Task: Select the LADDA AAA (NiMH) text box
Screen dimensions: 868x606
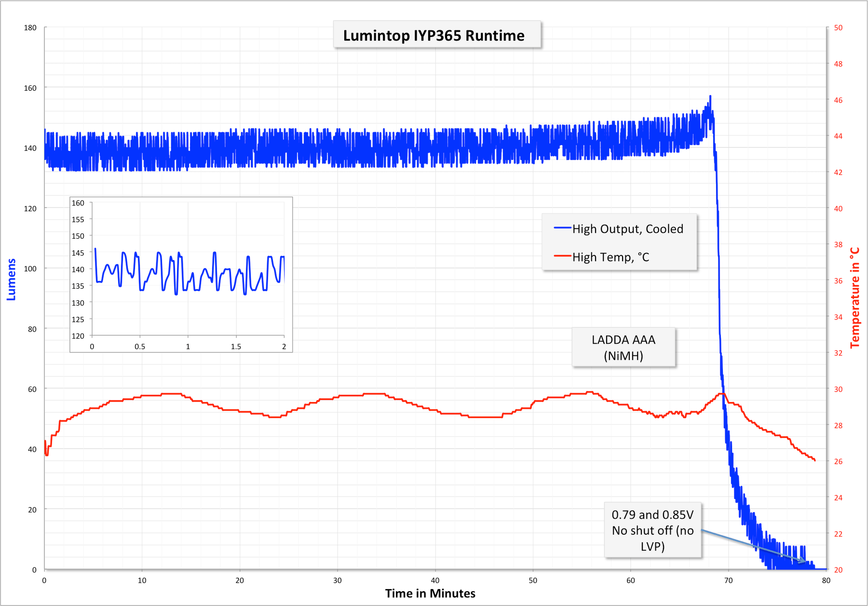Action: coord(623,348)
